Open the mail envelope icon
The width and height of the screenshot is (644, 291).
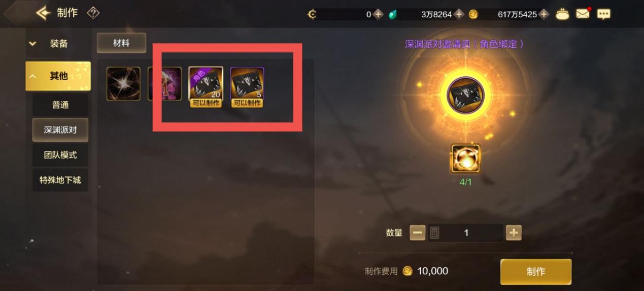pyautogui.click(x=583, y=14)
